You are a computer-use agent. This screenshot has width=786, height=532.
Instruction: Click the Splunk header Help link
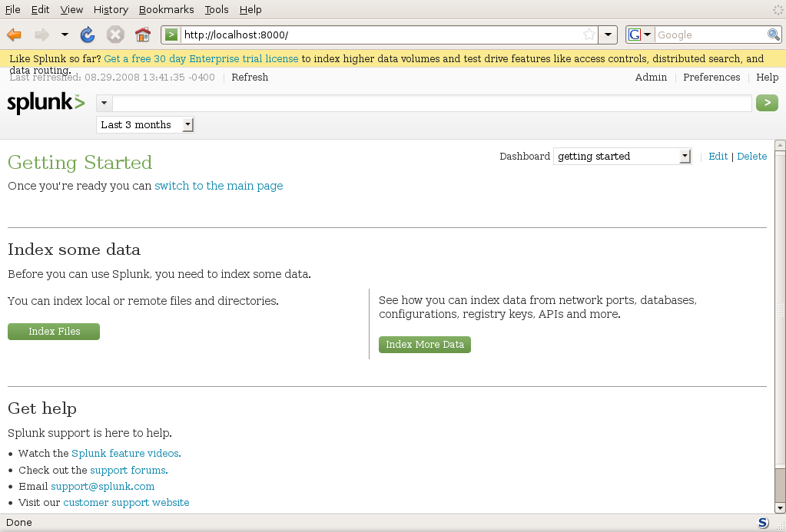click(x=767, y=77)
